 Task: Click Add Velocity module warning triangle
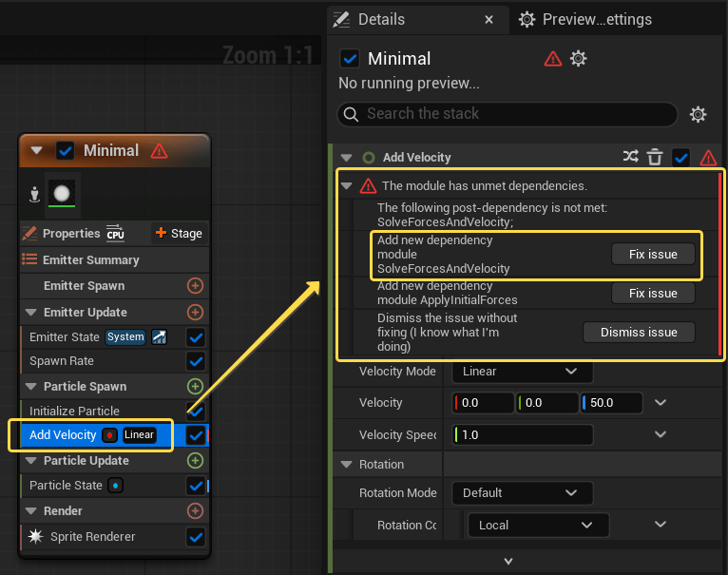[x=708, y=158]
